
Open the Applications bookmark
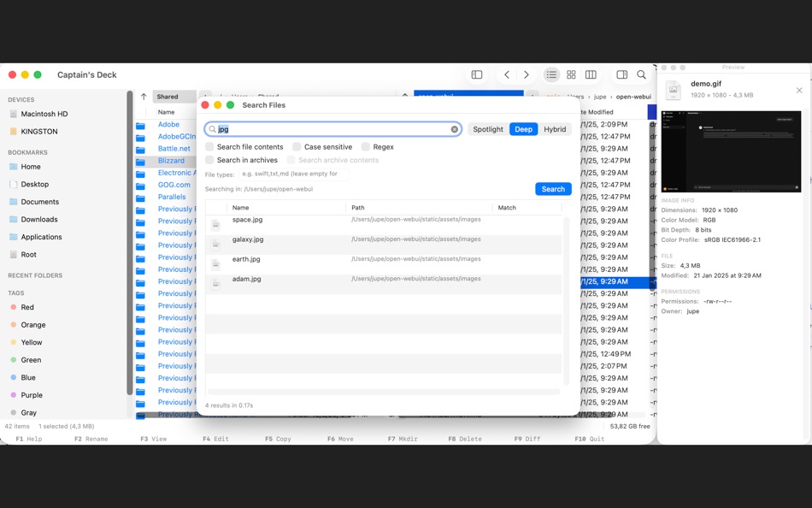[36, 237]
